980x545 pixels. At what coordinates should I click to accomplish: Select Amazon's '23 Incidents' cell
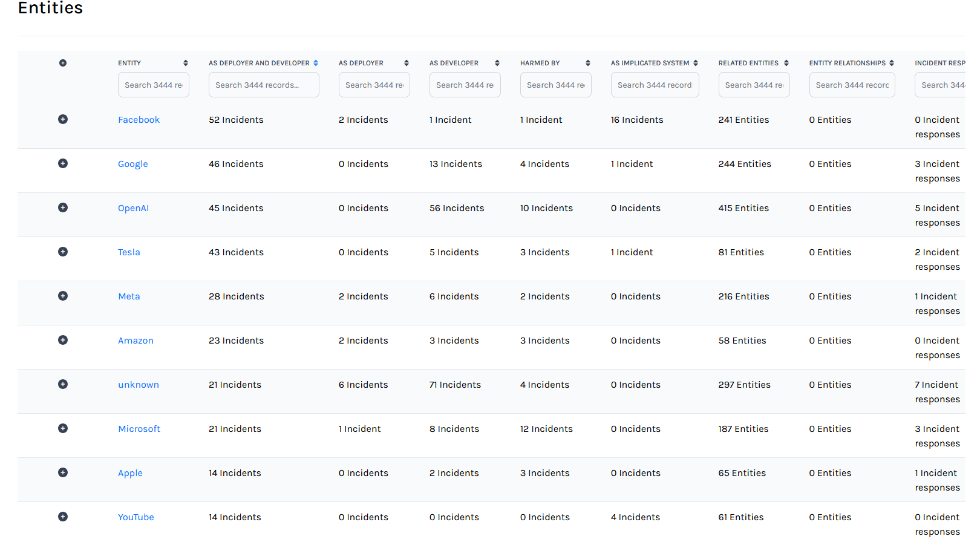click(x=237, y=341)
